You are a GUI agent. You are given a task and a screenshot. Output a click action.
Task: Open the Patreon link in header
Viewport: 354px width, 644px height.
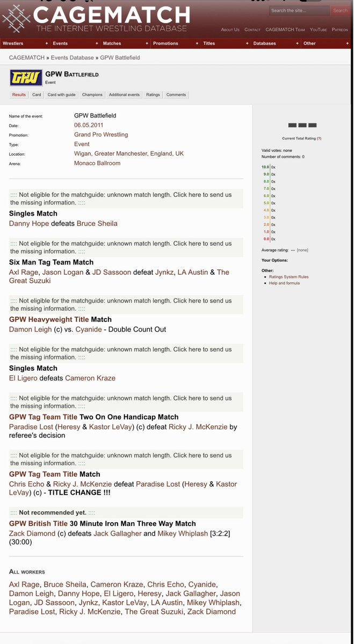point(340,30)
